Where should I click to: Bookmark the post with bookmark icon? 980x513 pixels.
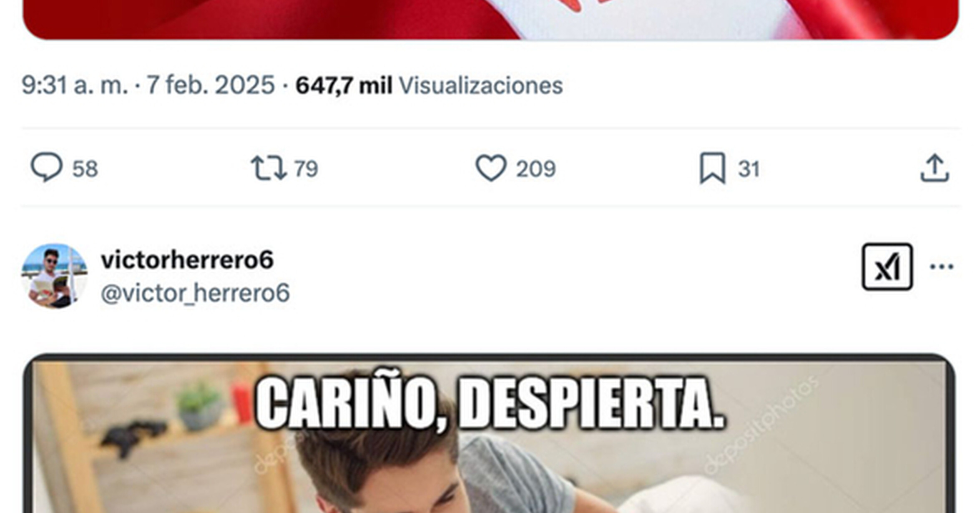tap(712, 168)
